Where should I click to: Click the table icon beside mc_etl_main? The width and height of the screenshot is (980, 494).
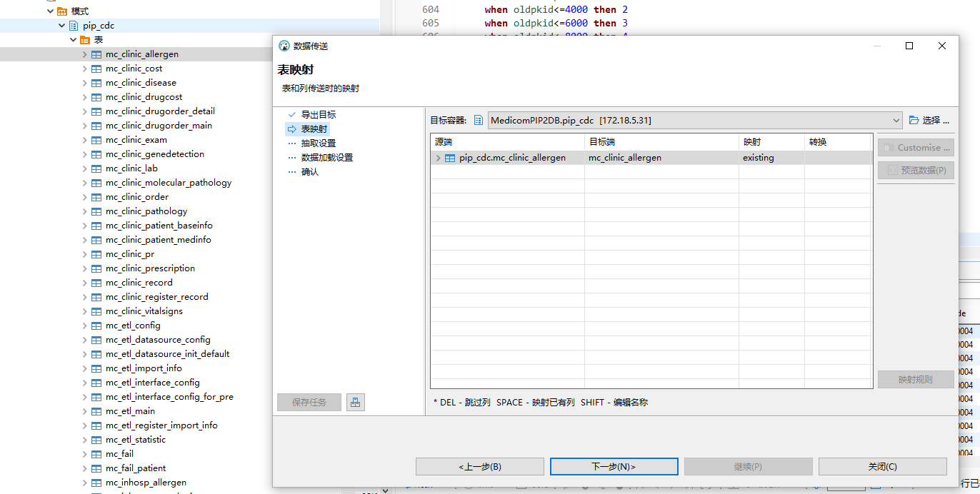(x=96, y=411)
